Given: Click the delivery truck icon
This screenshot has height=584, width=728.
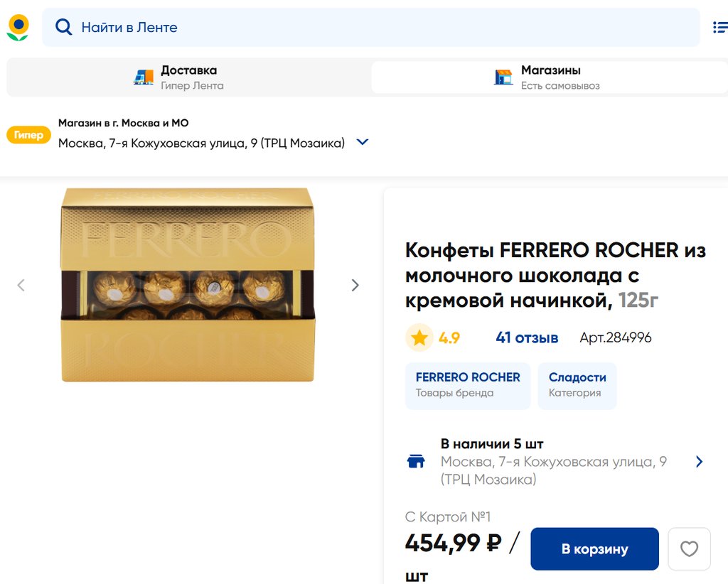Looking at the screenshot, I should 144,77.
